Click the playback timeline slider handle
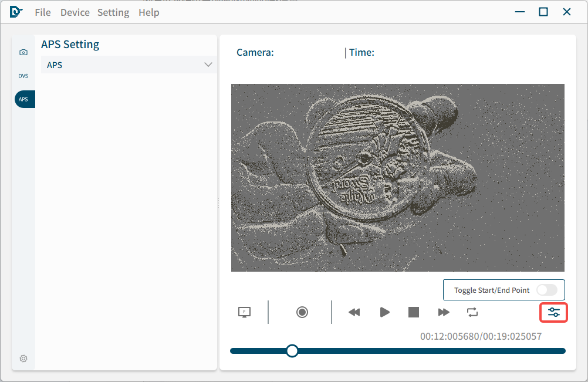The height and width of the screenshot is (382, 588). [x=292, y=351]
